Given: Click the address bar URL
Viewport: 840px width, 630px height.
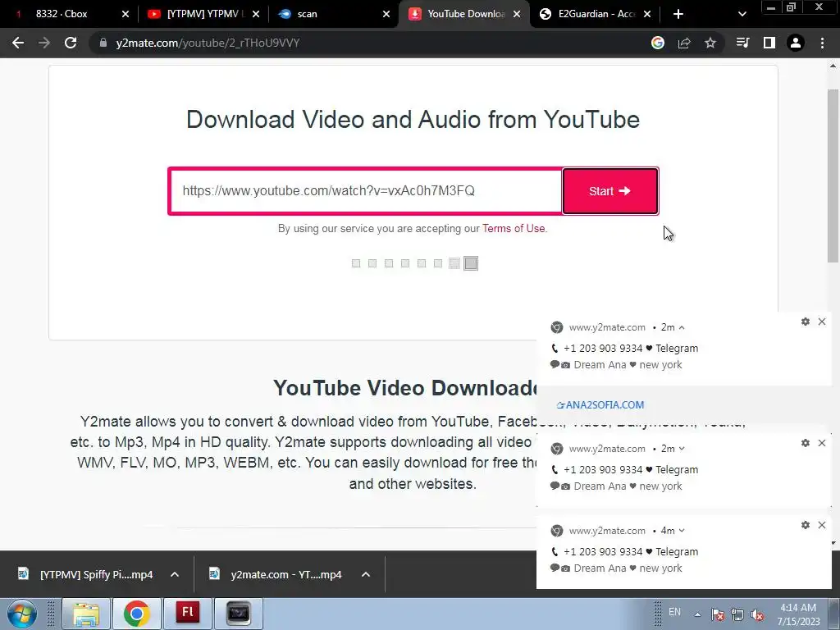Looking at the screenshot, I should point(208,43).
